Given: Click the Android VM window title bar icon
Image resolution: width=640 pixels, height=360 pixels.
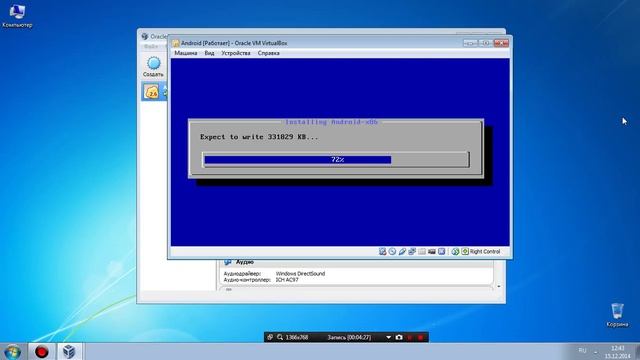Looking at the screenshot, I should pos(176,43).
